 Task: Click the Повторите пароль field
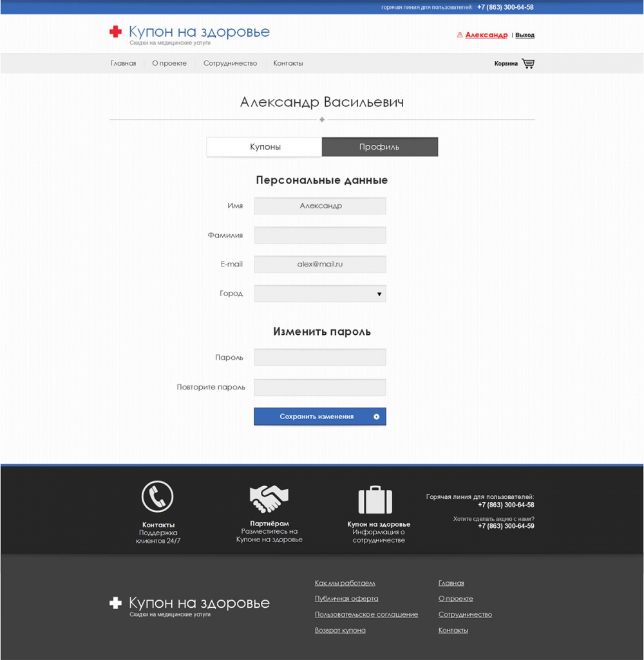click(320, 388)
